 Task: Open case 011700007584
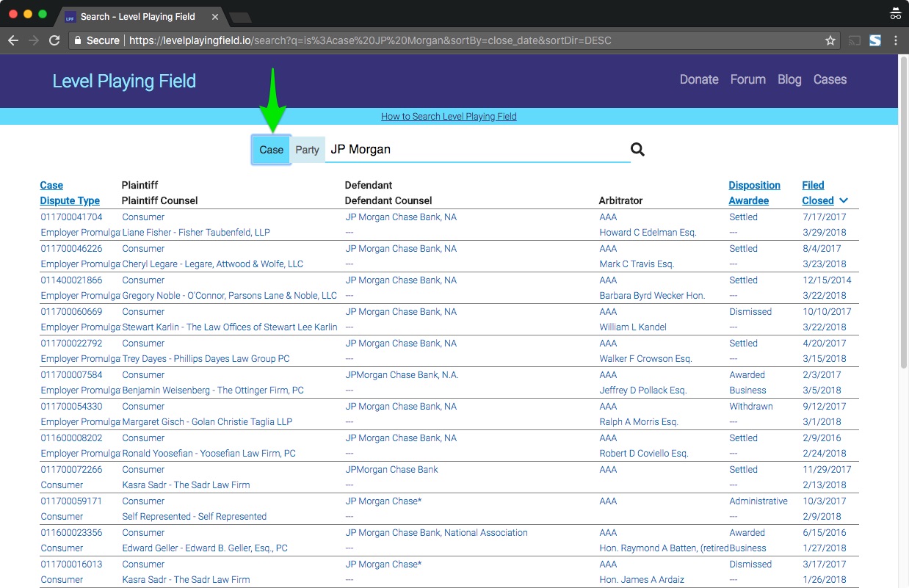point(72,375)
